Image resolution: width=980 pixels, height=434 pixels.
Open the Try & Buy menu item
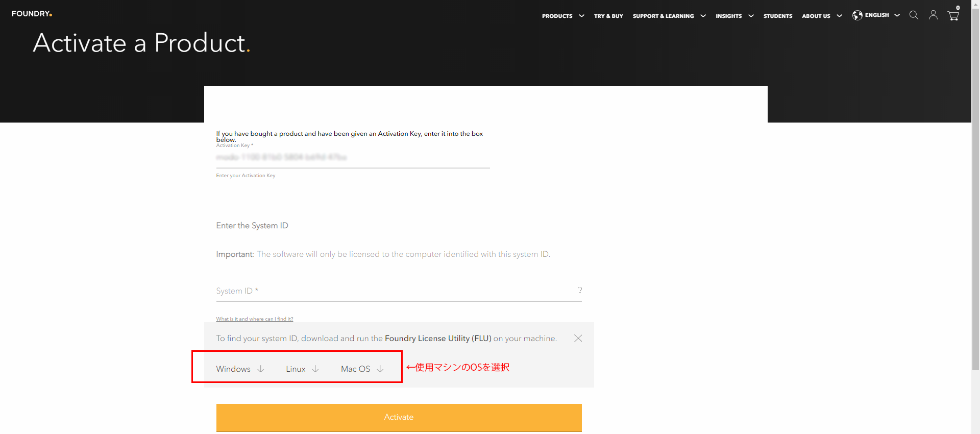608,16
